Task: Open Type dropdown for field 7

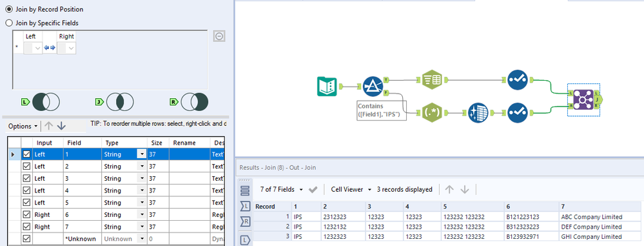Action: 142,227
